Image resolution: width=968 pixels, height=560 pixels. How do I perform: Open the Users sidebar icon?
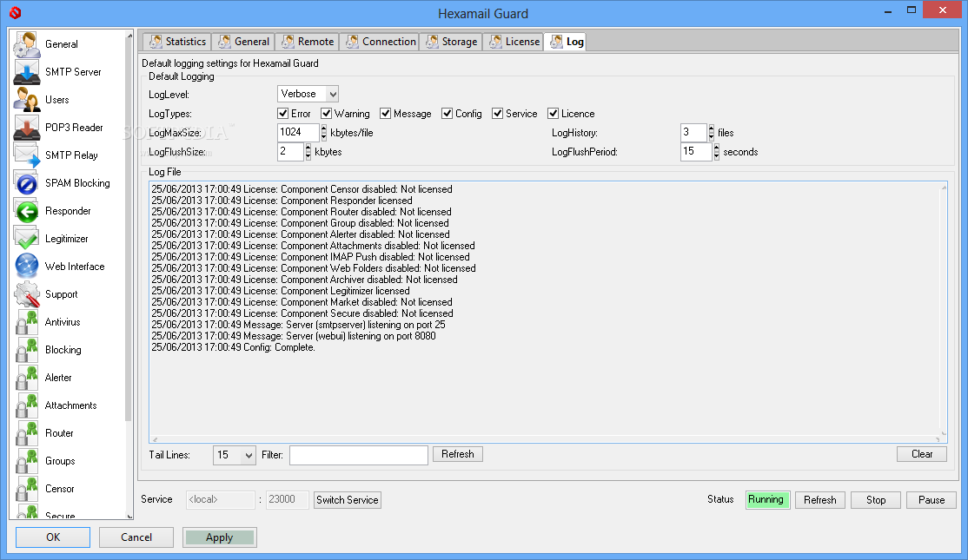(x=27, y=99)
